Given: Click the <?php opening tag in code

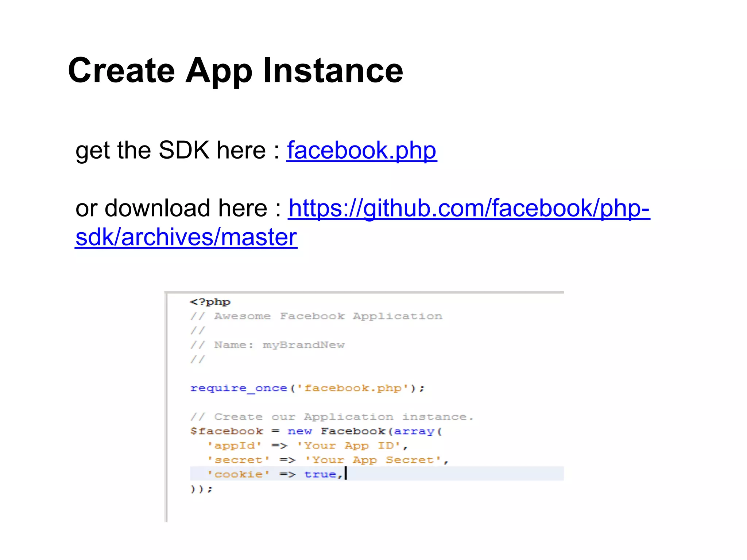Looking at the screenshot, I should [210, 302].
